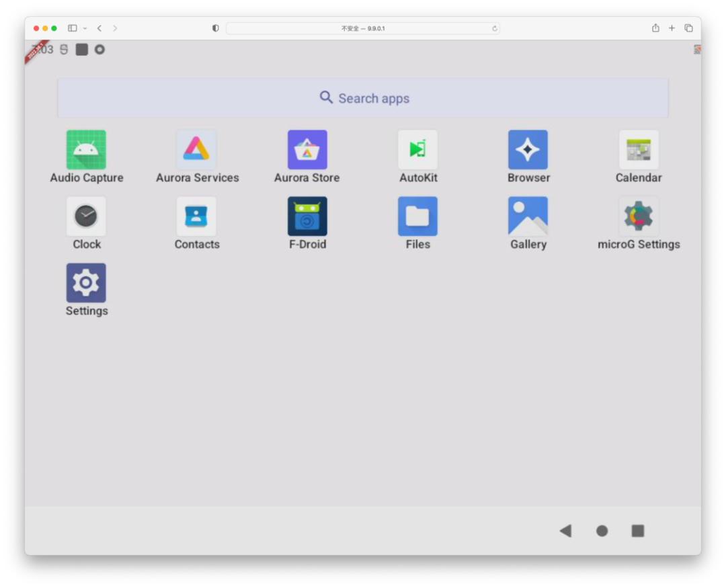Show the Safari tab overview

688,28
